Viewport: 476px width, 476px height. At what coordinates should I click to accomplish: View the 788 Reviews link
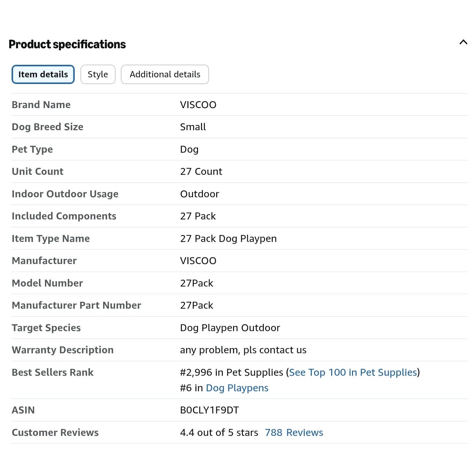294,432
